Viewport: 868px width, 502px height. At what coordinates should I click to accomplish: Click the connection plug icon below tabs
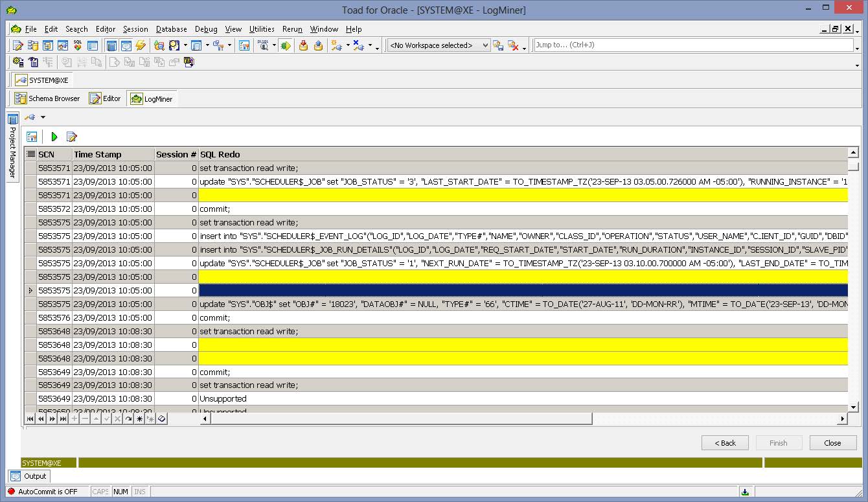30,117
